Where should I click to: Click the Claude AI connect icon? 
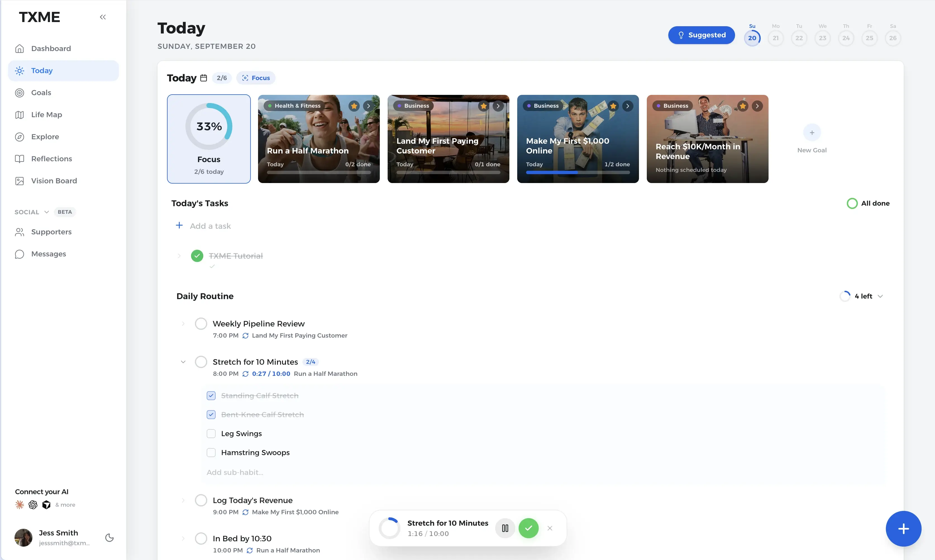click(x=20, y=504)
